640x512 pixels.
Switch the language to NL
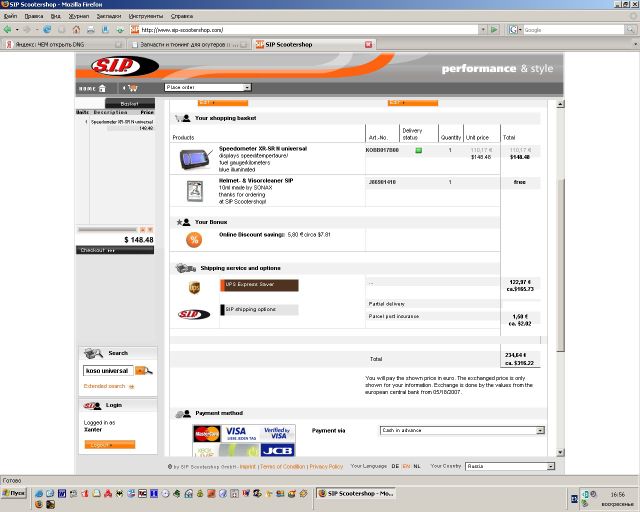click(417, 466)
